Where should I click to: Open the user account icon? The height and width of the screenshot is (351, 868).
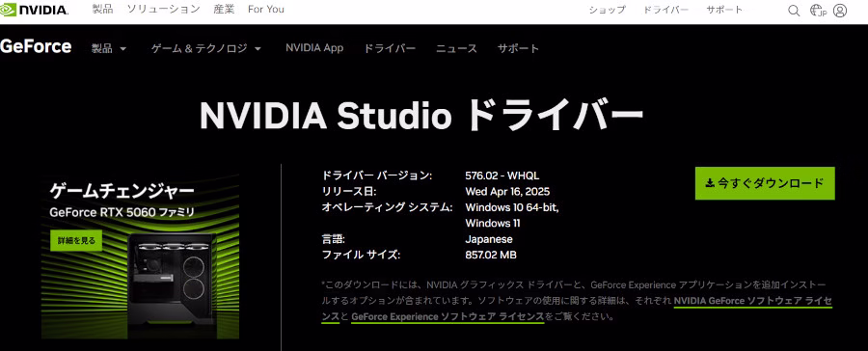(x=840, y=11)
